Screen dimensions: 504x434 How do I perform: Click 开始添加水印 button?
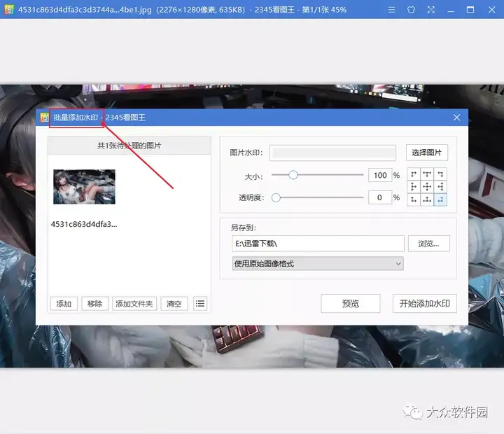(x=425, y=304)
